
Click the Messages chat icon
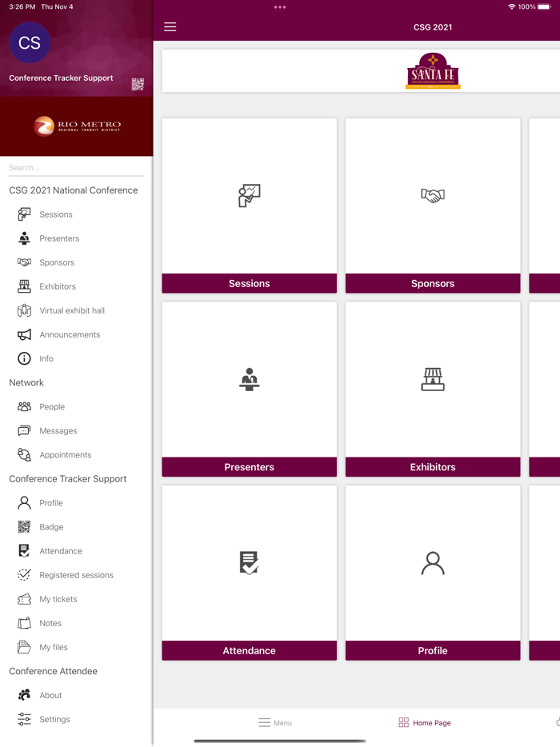[24, 430]
